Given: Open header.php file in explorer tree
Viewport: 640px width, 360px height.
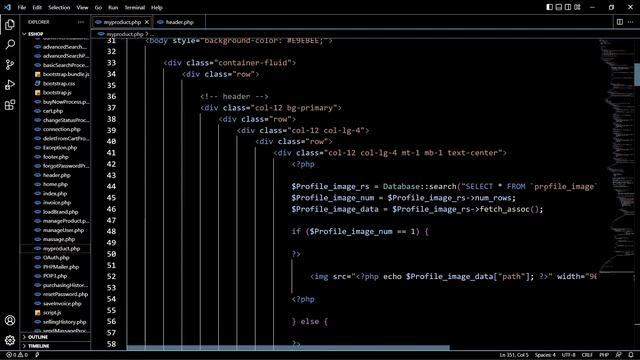Looking at the screenshot, I should (56, 175).
